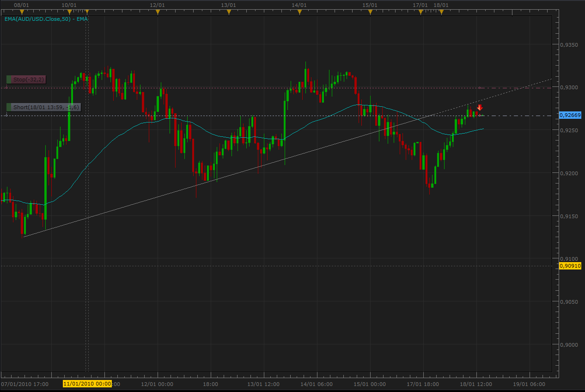585x392 pixels.
Task: Select the 15/01 triangle marker at chart top
Action: [370, 12]
